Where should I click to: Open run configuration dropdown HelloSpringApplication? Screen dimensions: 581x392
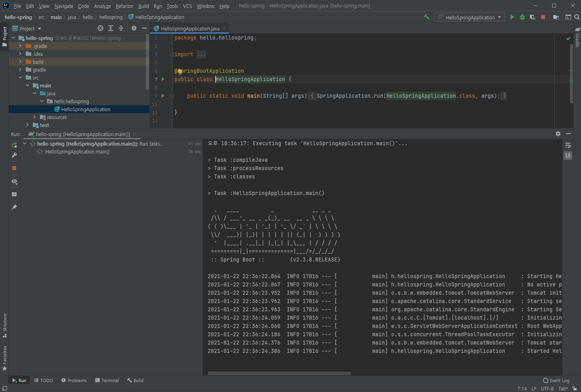[x=469, y=17]
